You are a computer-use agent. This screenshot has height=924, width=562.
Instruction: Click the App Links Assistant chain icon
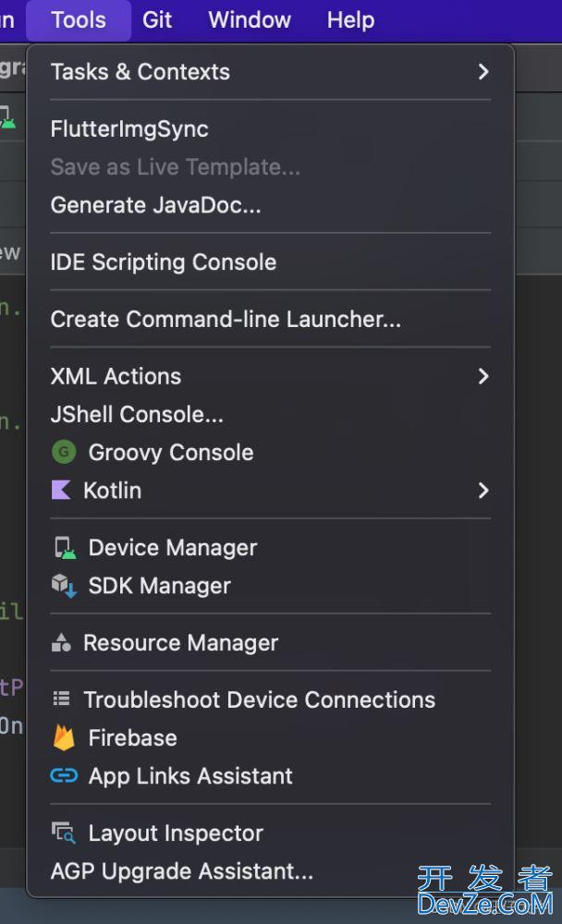click(64, 775)
